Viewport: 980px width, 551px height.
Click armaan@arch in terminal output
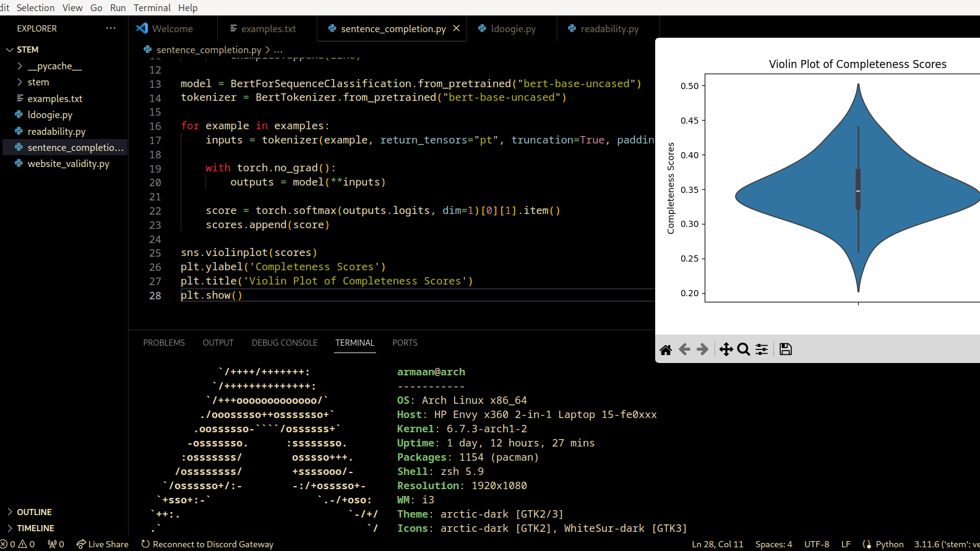pos(431,372)
